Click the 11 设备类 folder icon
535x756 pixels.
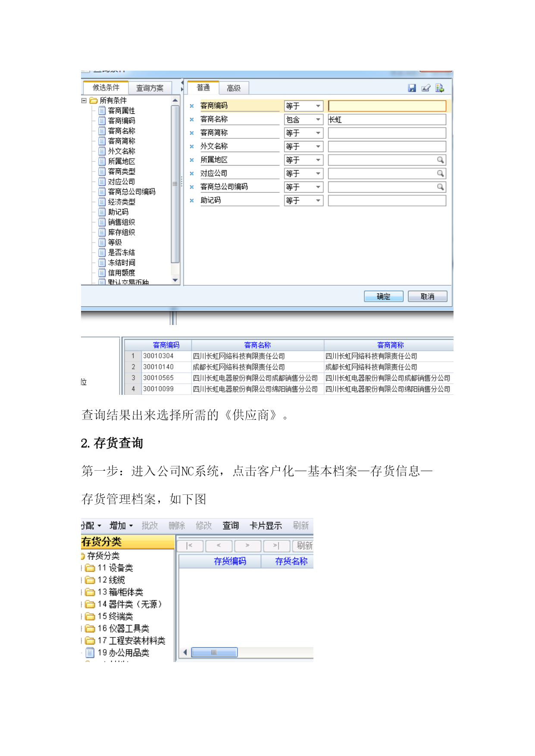[90, 568]
